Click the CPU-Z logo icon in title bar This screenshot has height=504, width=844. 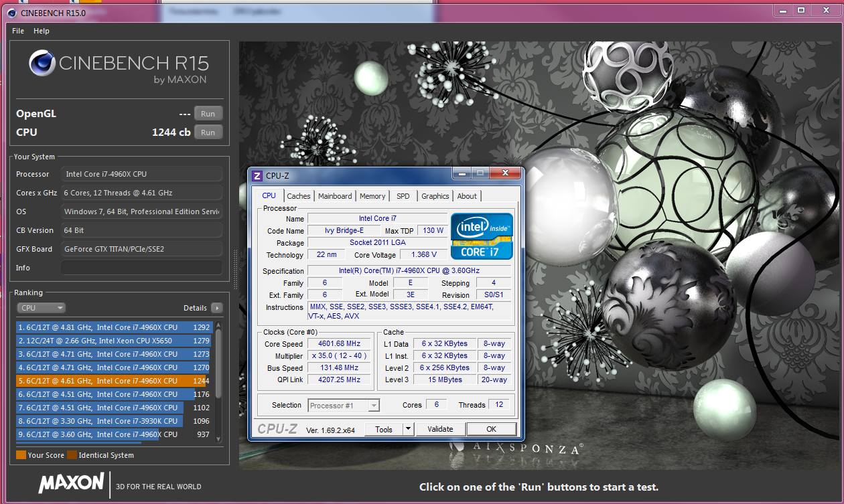(257, 176)
